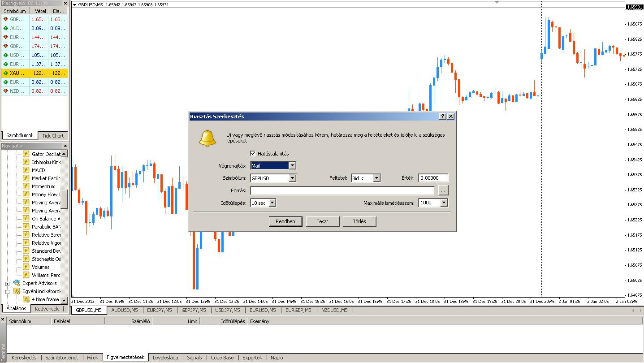Click the Feltétel column header in Terminal
The image size is (644, 363).
tap(78, 321)
